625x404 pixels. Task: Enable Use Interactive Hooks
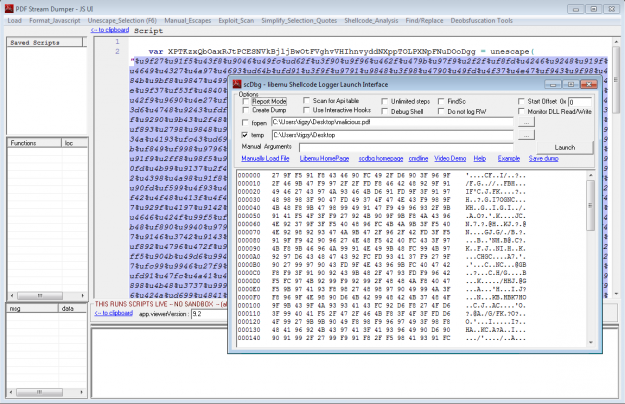pos(306,109)
